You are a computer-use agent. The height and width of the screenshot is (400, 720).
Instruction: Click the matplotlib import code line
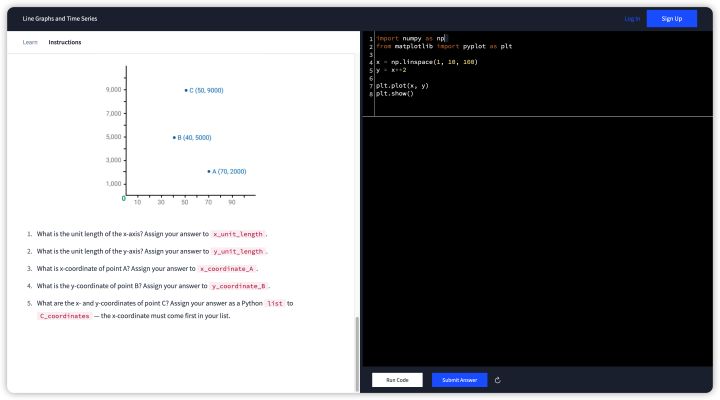tap(444, 46)
